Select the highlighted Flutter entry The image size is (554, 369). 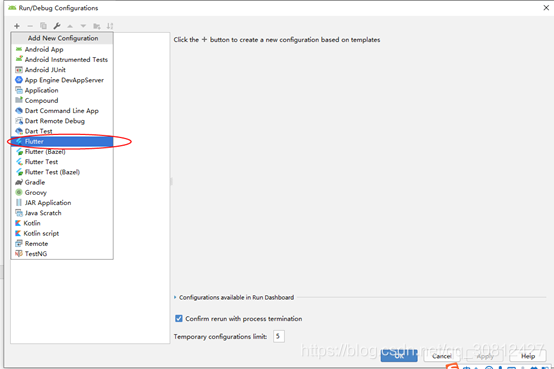pyautogui.click(x=62, y=141)
